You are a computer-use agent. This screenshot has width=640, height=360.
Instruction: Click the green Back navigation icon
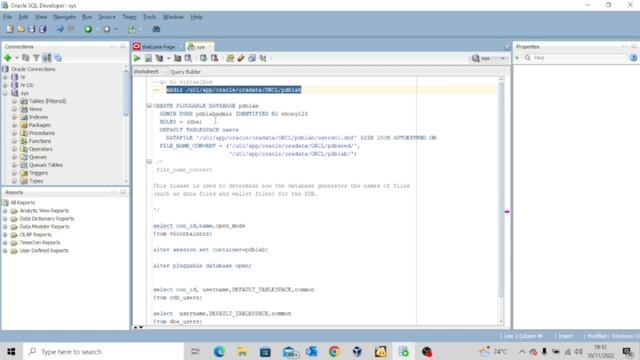(88, 29)
